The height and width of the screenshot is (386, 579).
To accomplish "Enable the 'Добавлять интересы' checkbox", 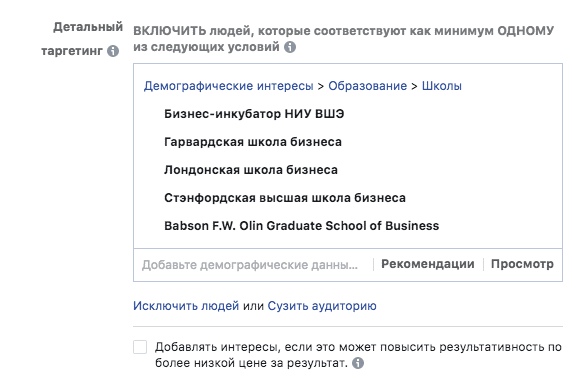I will click(140, 347).
